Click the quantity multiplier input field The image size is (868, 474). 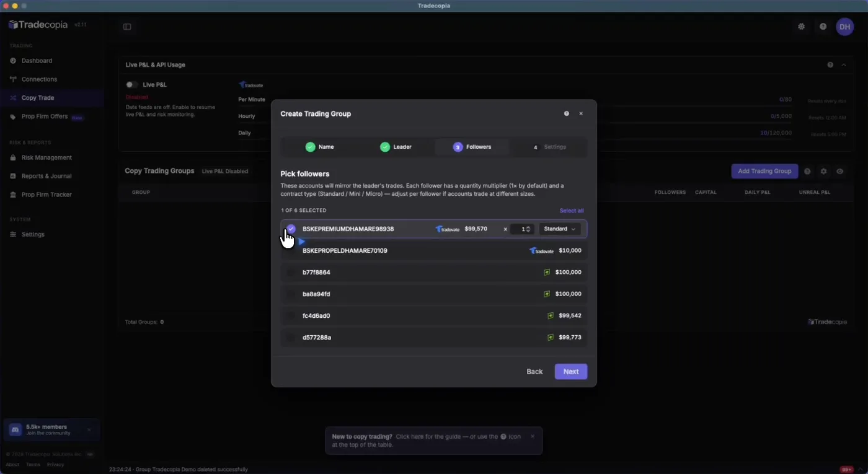(x=521, y=229)
